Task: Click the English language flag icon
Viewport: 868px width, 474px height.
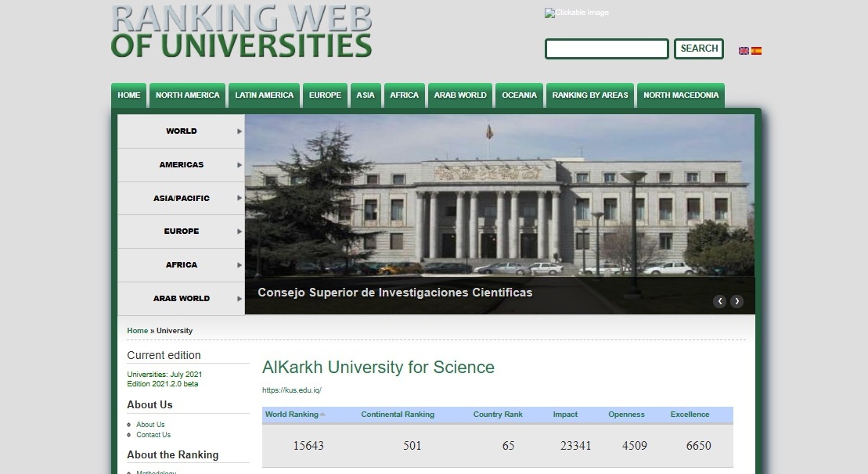Action: [744, 51]
